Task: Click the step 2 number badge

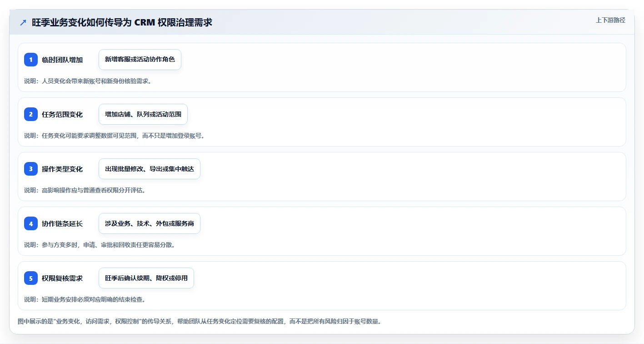Action: (31, 114)
